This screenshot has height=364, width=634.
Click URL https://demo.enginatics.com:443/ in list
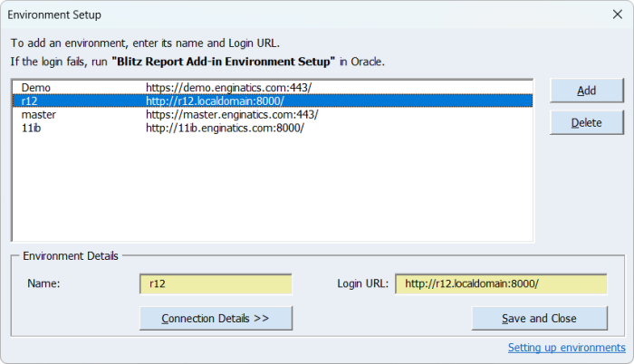(x=229, y=87)
